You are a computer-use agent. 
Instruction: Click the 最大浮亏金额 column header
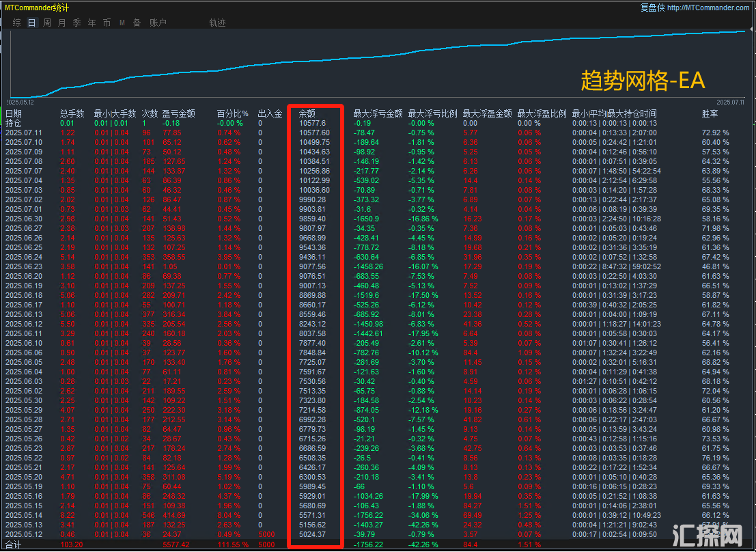coord(378,113)
